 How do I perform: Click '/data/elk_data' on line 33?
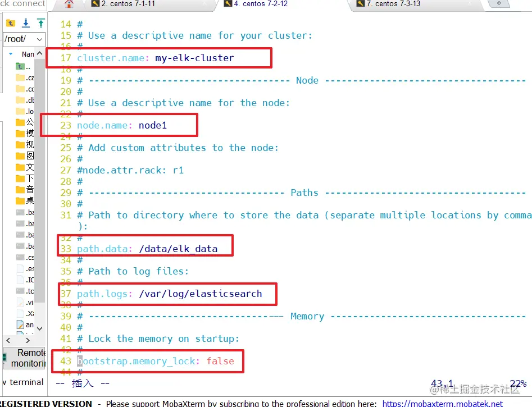coord(178,249)
